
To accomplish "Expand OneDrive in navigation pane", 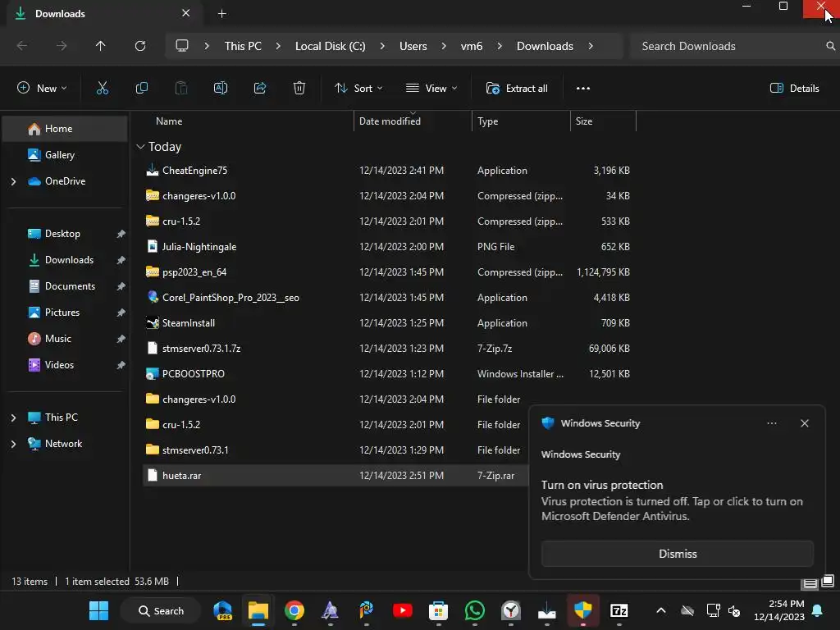I will point(13,181).
